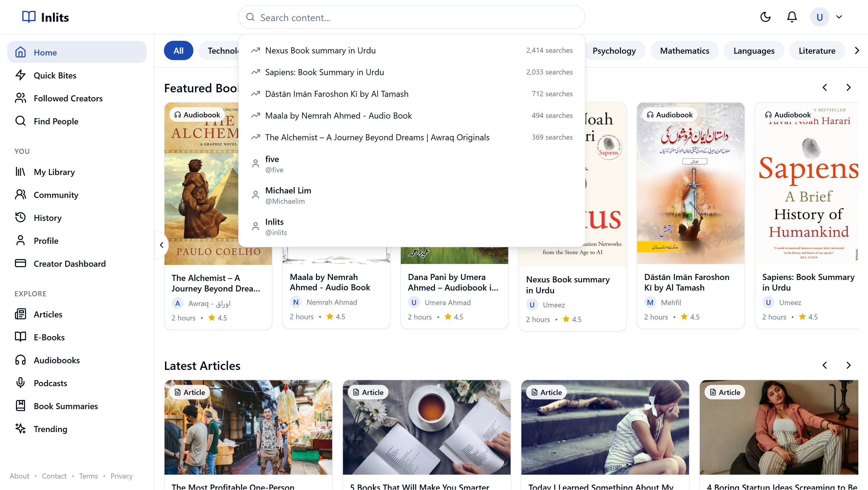Screen dimensions: 868x490
Task: Open Creator Dashboard
Action: [x=69, y=264]
